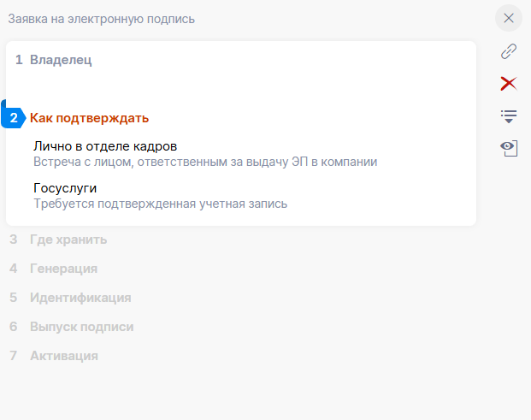Open step 5 "Идентификация"
531x420 pixels.
tap(80, 298)
